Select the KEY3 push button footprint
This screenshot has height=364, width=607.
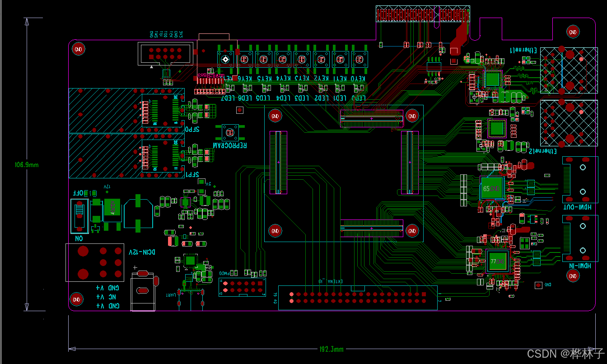coord(302,59)
